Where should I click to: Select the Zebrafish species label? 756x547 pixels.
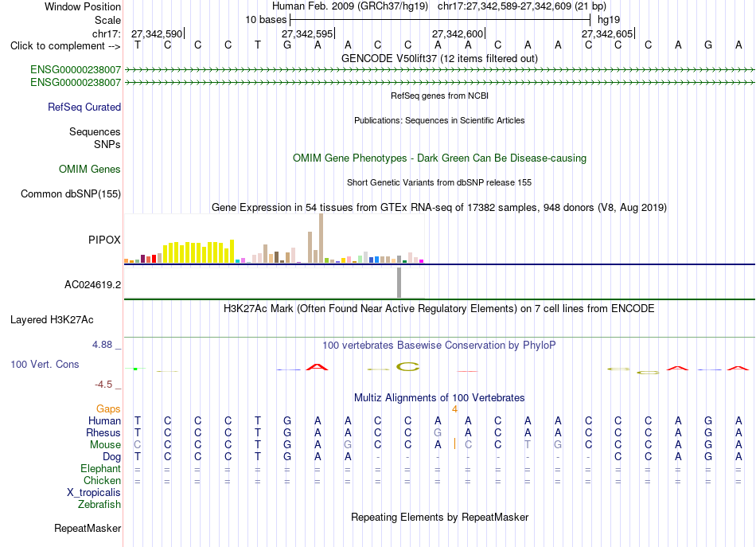point(99,504)
